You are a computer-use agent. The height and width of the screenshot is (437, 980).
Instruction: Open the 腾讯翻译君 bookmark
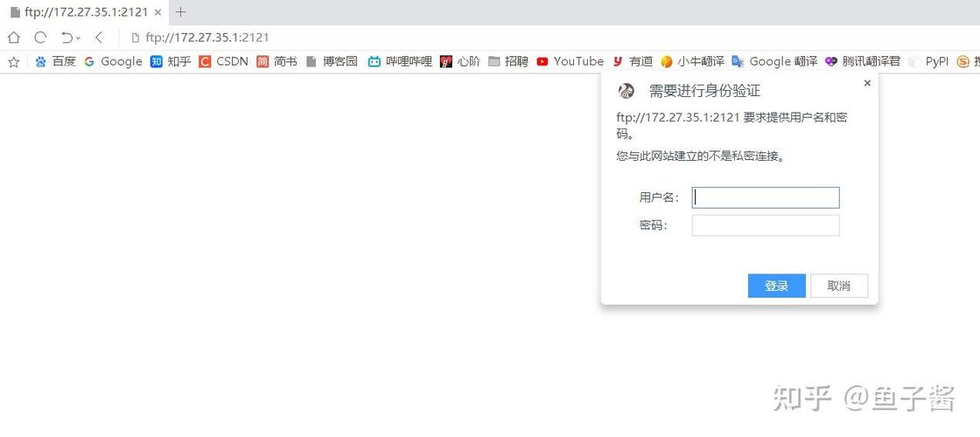click(x=863, y=61)
